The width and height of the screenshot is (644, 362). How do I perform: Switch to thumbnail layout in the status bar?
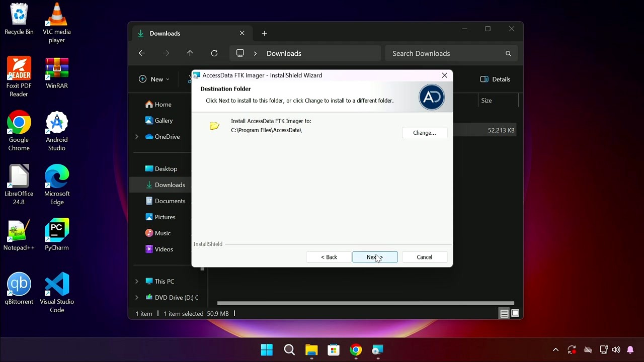(515, 313)
